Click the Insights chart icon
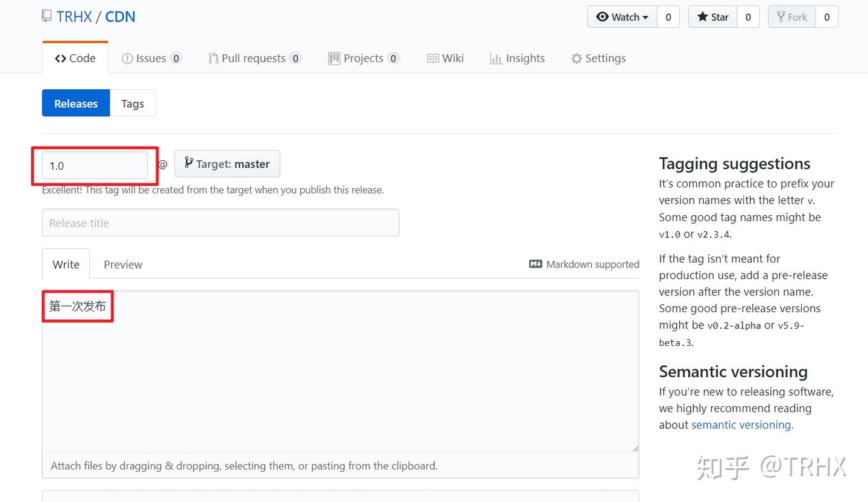The height and width of the screenshot is (502, 868). tap(495, 58)
